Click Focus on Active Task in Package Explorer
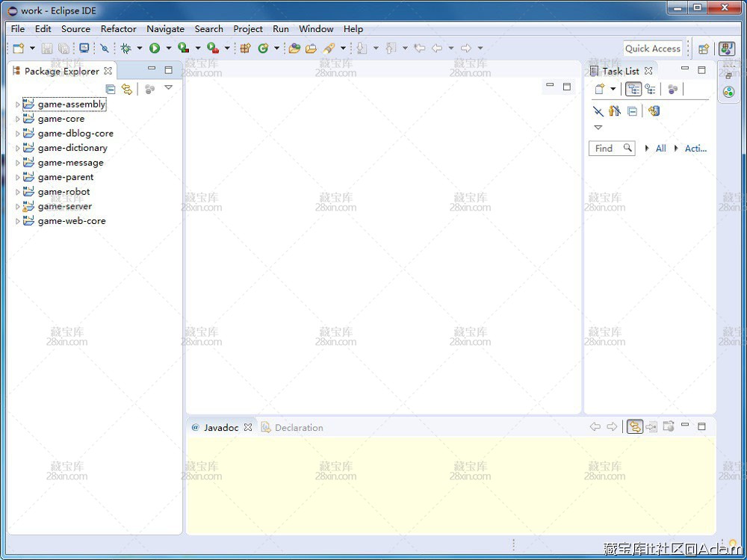This screenshot has height=560, width=747. pyautogui.click(x=150, y=89)
